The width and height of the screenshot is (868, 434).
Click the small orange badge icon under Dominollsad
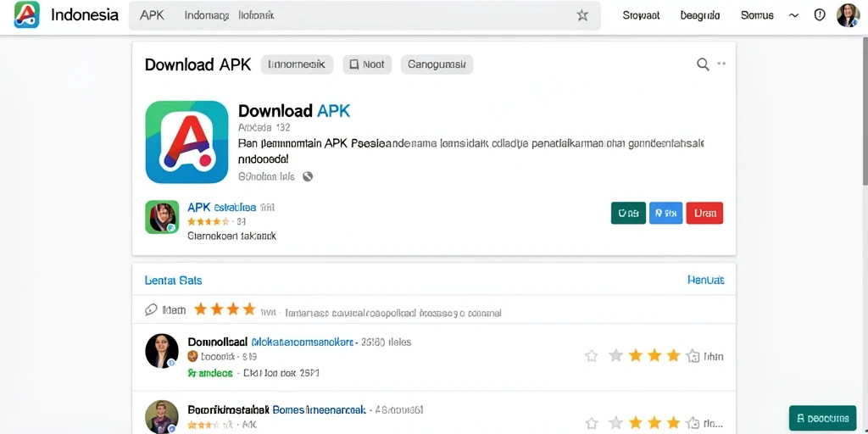(192, 357)
